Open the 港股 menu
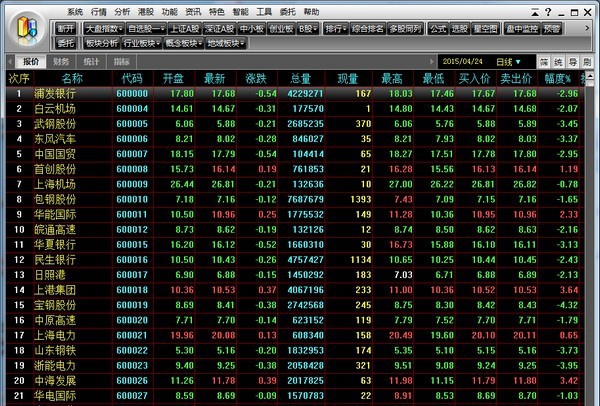 click(146, 12)
